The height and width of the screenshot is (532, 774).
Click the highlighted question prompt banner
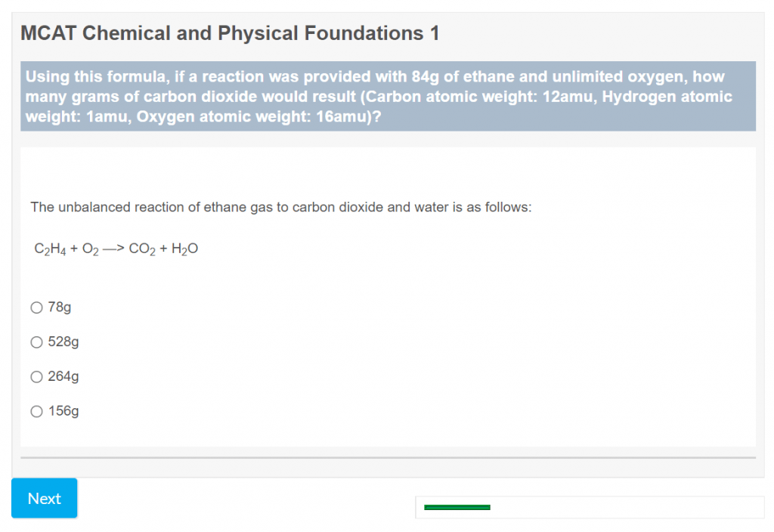tap(387, 97)
